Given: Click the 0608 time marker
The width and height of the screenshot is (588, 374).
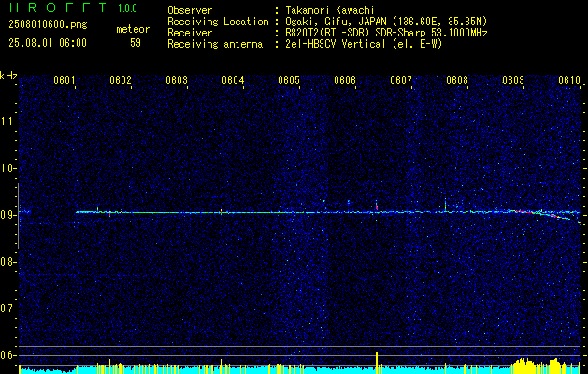Looking at the screenshot, I should pyautogui.click(x=457, y=80).
